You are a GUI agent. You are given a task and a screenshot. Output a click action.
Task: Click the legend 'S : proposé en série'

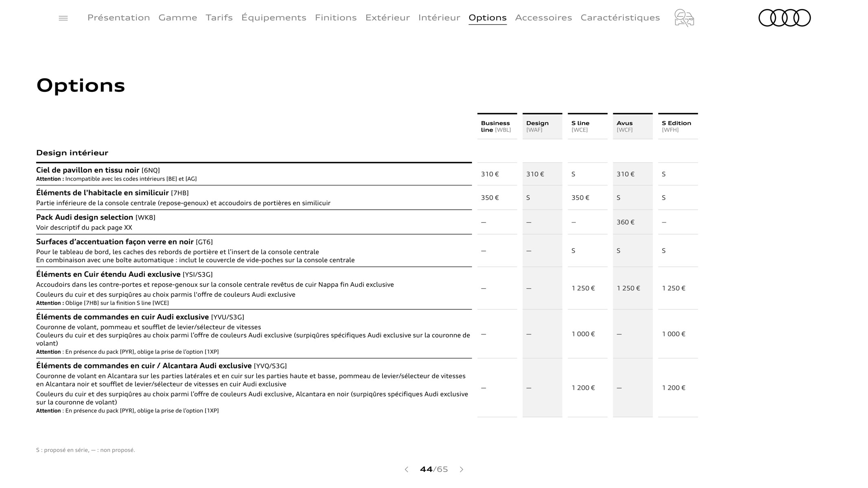coord(85,450)
